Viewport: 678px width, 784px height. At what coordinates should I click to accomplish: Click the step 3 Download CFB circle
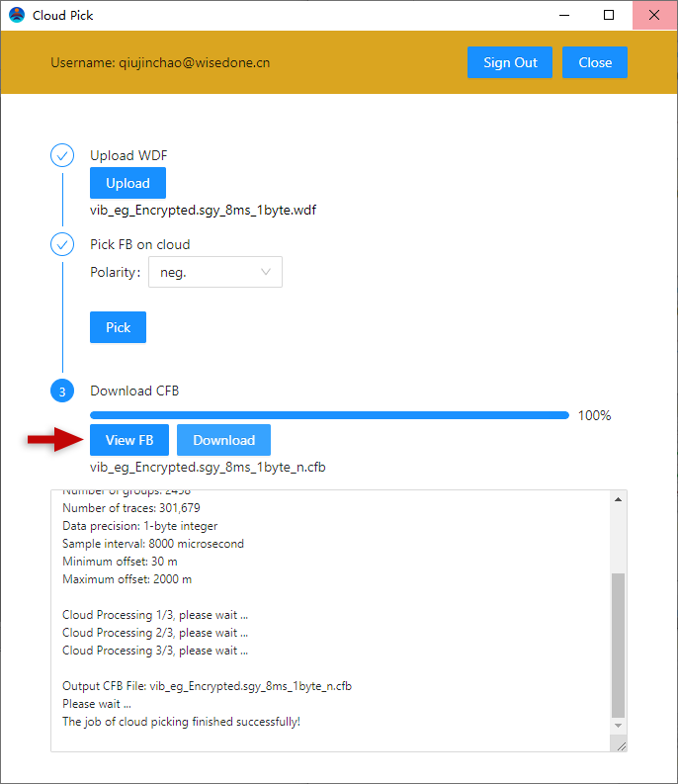point(62,392)
